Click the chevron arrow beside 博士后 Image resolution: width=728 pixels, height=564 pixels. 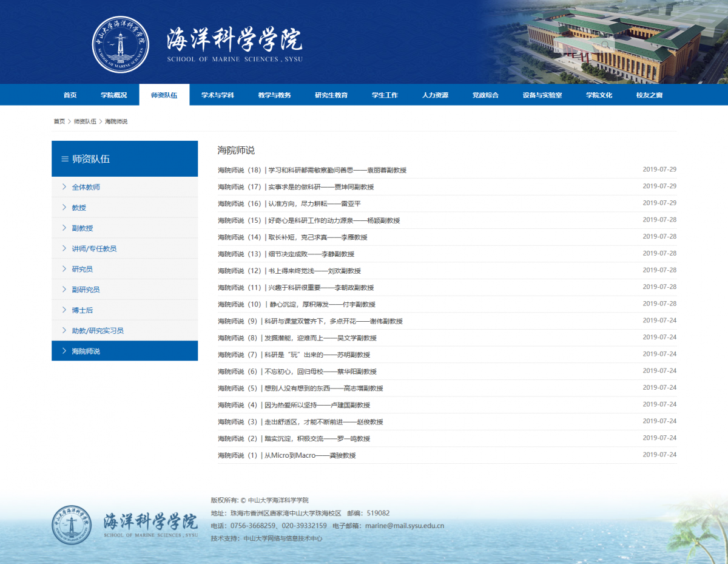pos(64,310)
